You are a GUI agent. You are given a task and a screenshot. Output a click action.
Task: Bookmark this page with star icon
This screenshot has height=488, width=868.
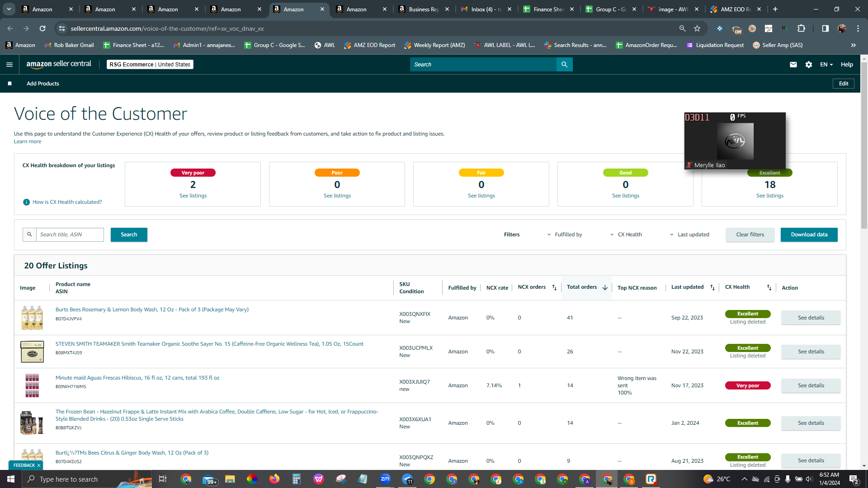pyautogui.click(x=697, y=28)
